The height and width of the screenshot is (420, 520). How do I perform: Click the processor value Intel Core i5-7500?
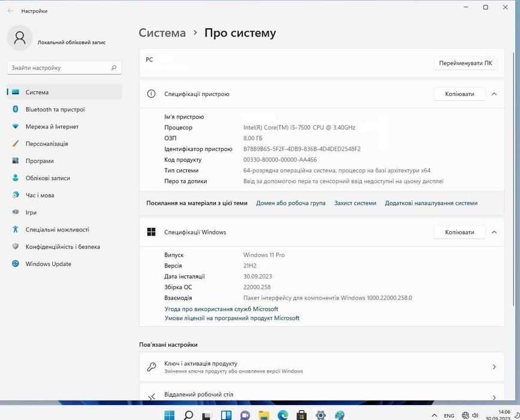pyautogui.click(x=299, y=127)
